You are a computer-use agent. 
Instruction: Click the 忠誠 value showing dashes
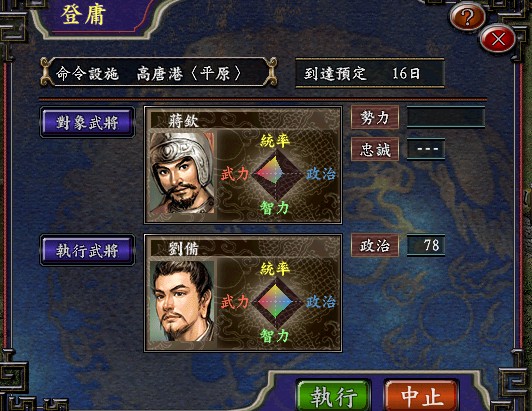tap(426, 149)
